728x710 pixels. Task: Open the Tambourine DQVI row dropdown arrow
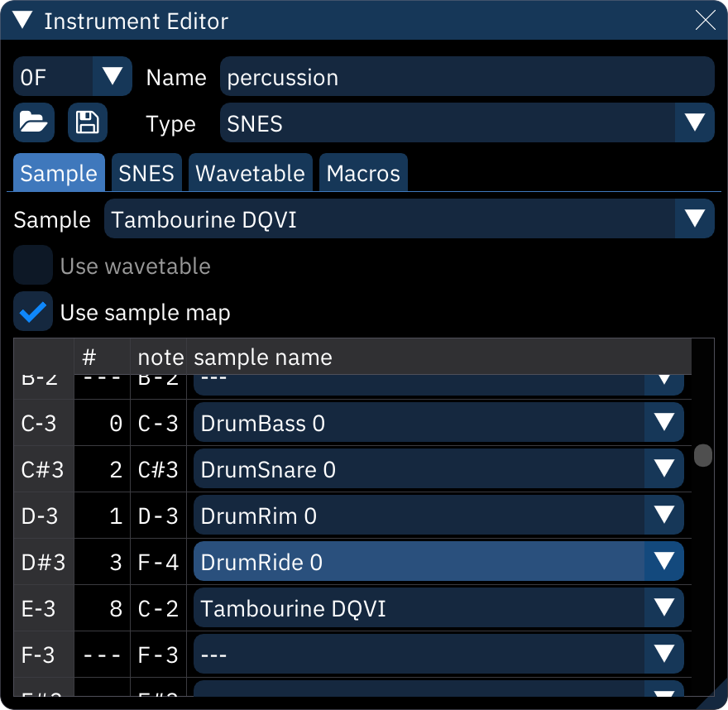click(x=665, y=608)
